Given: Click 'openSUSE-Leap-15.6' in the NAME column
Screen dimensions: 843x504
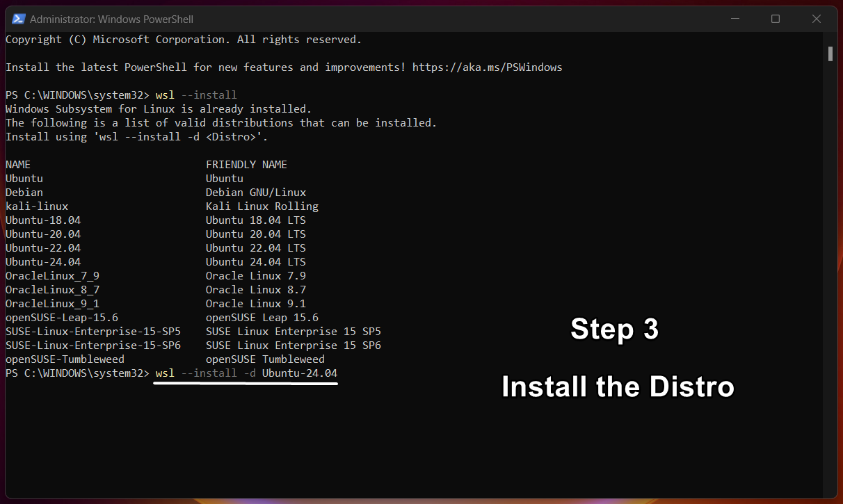Looking at the screenshot, I should 62,318.
